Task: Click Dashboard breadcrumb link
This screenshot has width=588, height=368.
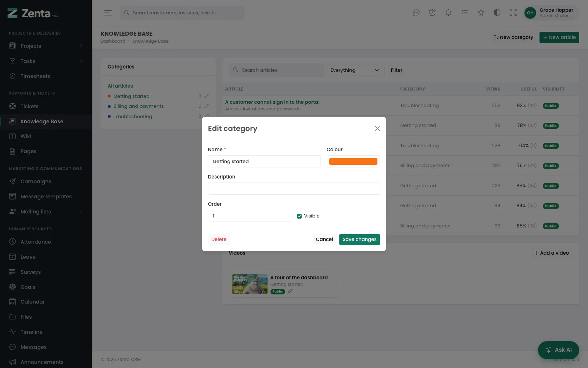Action: point(113,41)
